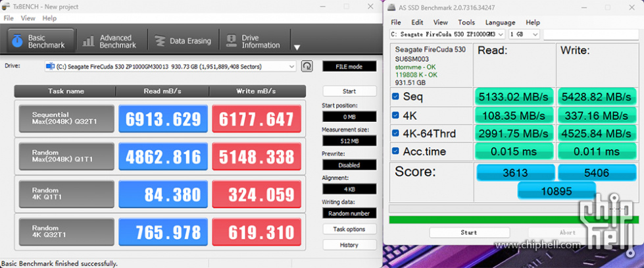Open the AS SSD Language menu
Screen dimensions: 644x268
[500, 22]
